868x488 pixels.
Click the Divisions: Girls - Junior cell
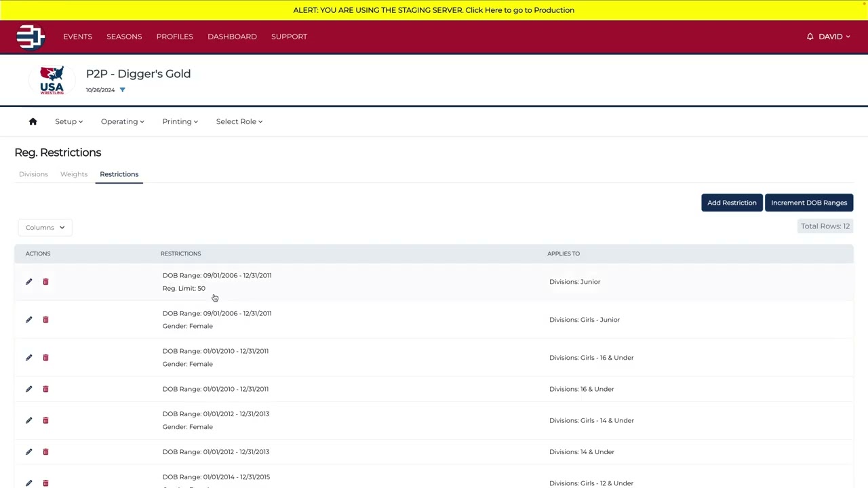(585, 319)
